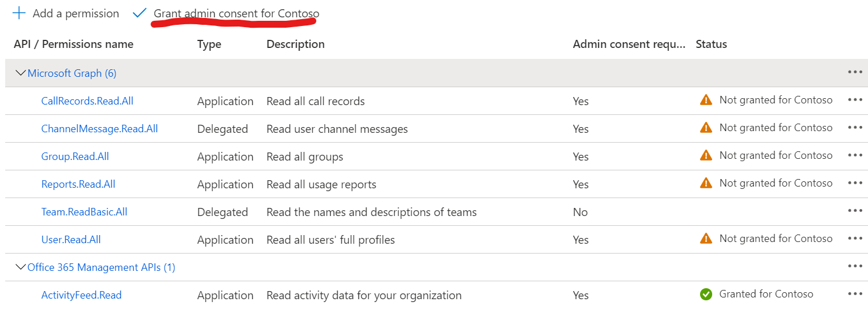The width and height of the screenshot is (868, 309).
Task: Collapse the Office 365 Management APIs chevron
Action: click(x=21, y=267)
